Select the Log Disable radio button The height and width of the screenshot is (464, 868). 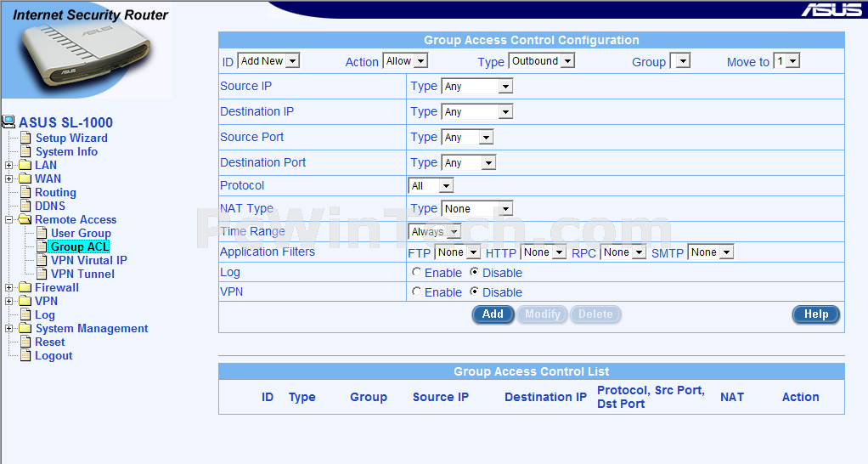pyautogui.click(x=474, y=272)
